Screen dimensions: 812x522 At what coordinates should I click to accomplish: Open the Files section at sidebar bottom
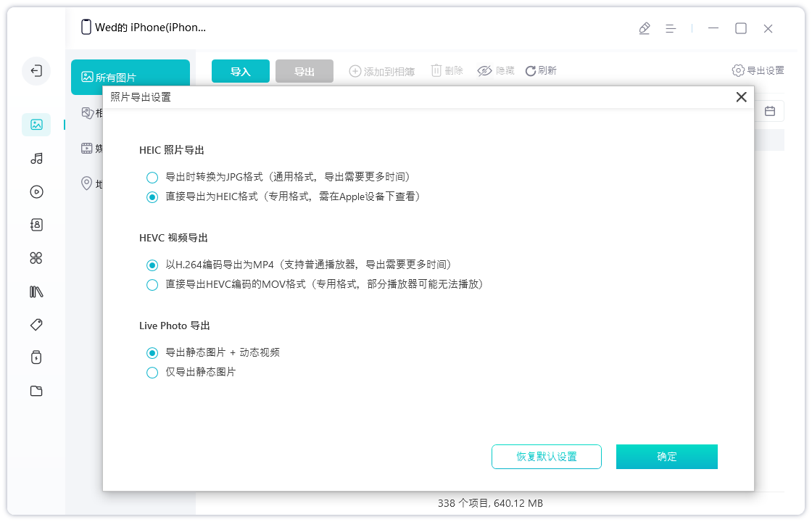pos(36,391)
